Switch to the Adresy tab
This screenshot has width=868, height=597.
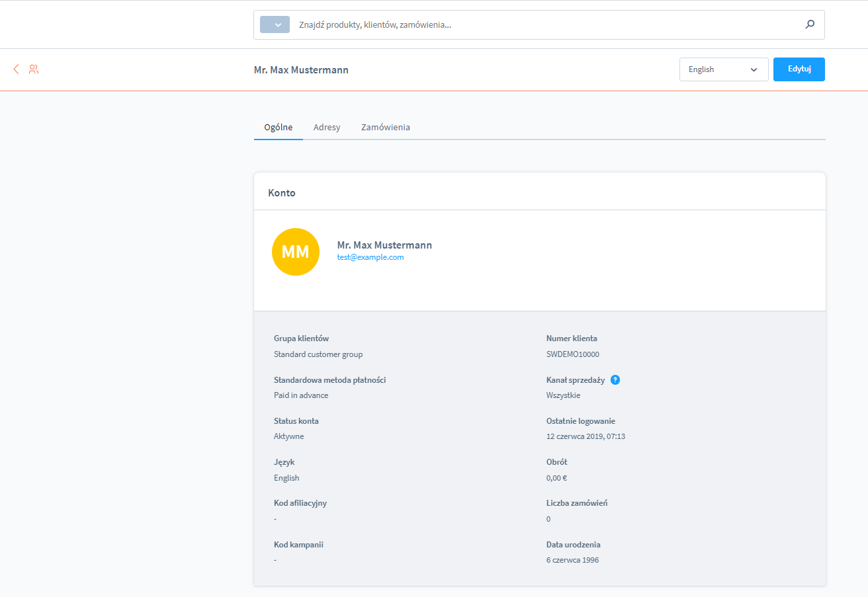[x=326, y=127]
